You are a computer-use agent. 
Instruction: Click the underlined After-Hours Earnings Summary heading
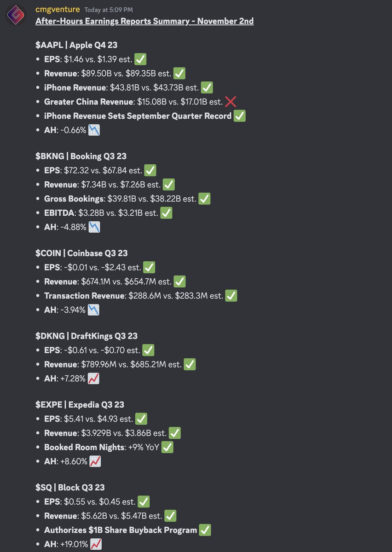pyautogui.click(x=144, y=21)
